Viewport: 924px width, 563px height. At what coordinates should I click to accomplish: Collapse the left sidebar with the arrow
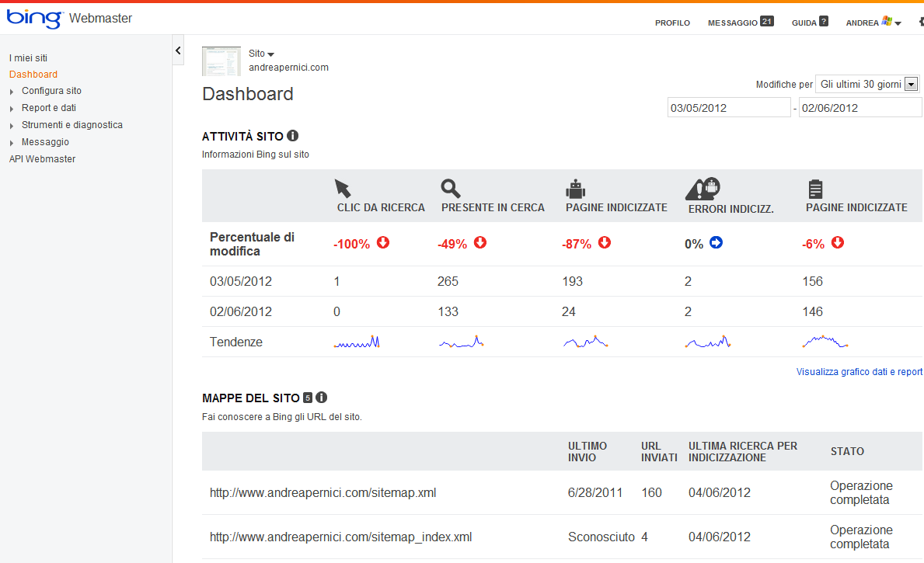coord(178,50)
